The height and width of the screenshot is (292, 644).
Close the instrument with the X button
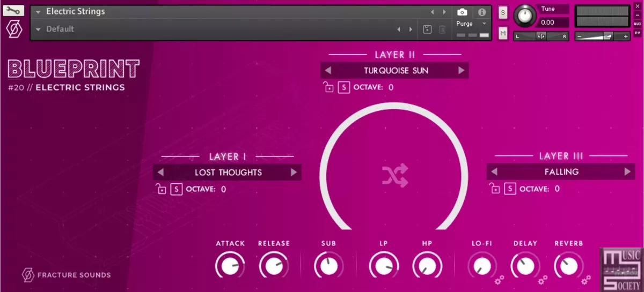637,6
